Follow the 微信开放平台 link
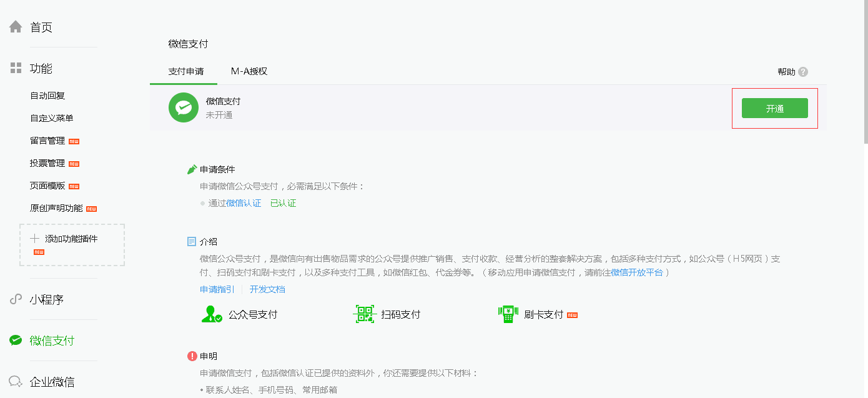Viewport: 868px width, 398px height. [637, 272]
